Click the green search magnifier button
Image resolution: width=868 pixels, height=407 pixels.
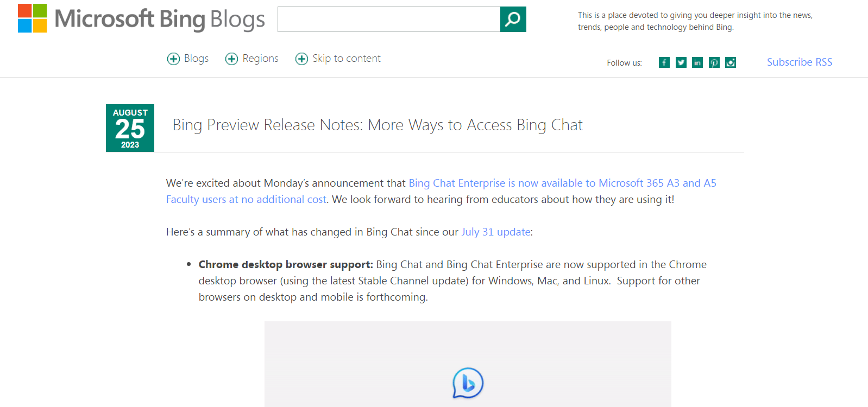(x=513, y=20)
